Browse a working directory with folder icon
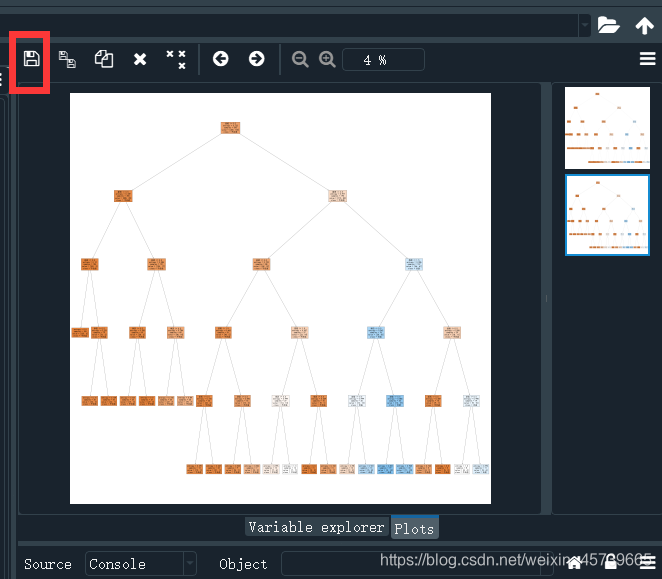662x579 pixels. click(x=608, y=25)
